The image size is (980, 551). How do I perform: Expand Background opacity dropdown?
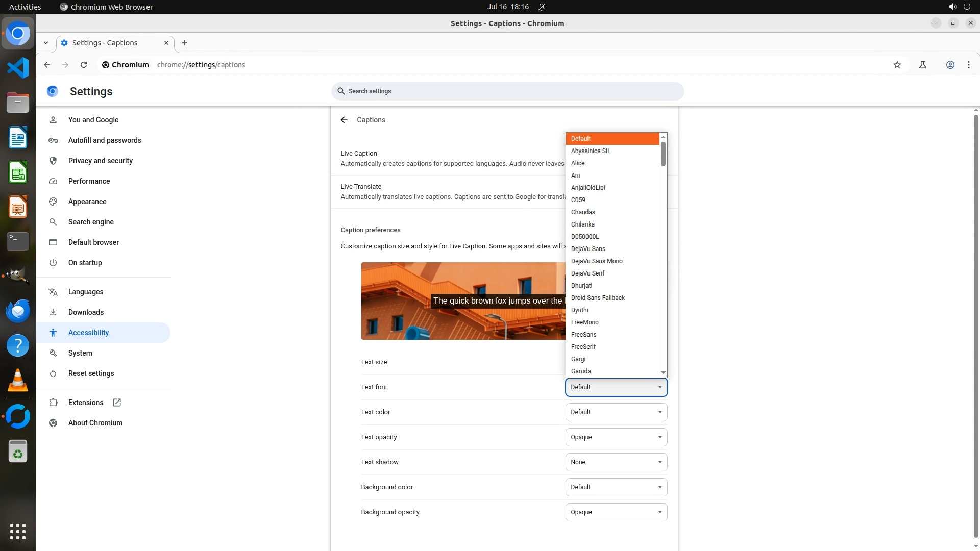(616, 512)
